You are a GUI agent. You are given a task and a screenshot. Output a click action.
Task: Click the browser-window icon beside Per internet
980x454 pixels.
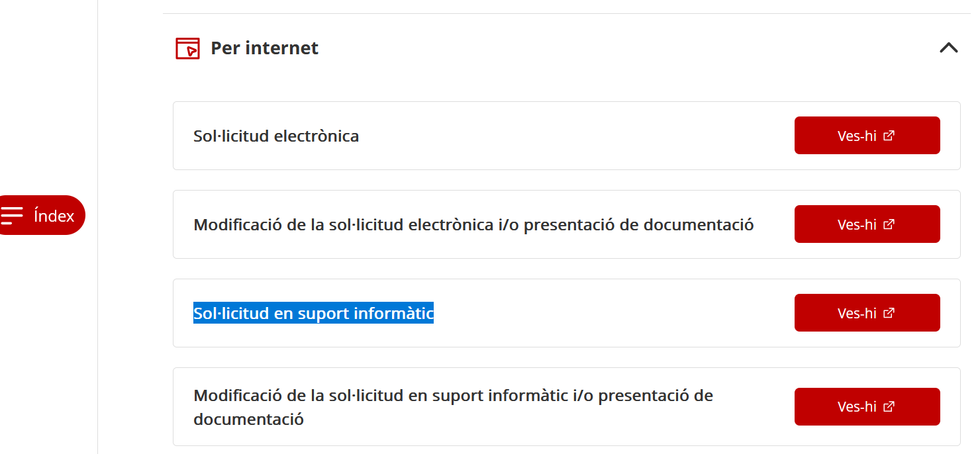187,48
